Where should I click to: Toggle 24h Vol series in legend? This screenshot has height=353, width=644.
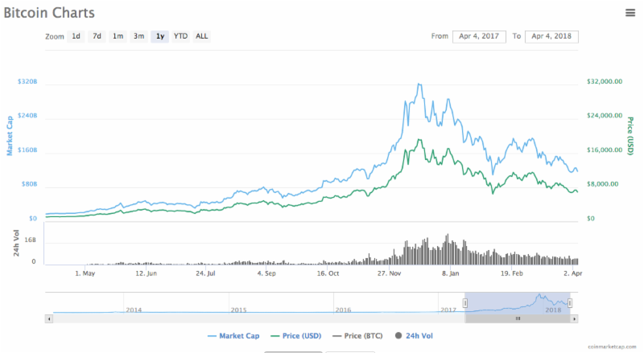[414, 336]
